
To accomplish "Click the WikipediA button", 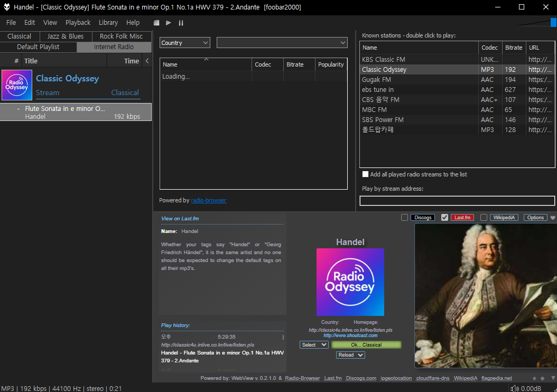I will point(504,217).
